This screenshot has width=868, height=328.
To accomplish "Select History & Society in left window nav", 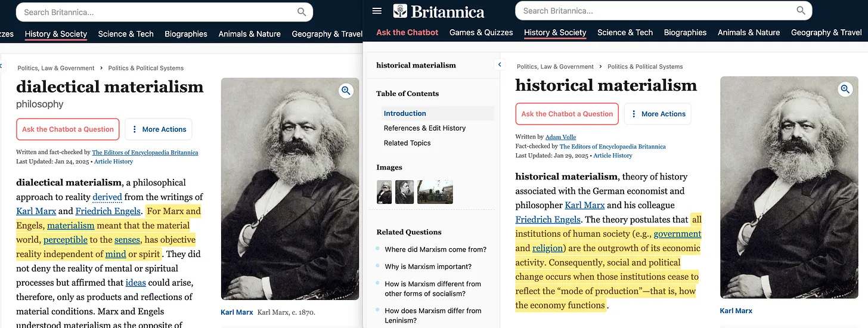I will [x=56, y=34].
